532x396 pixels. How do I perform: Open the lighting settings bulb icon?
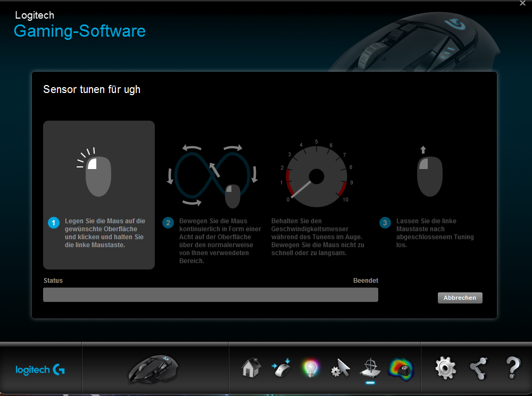click(311, 368)
